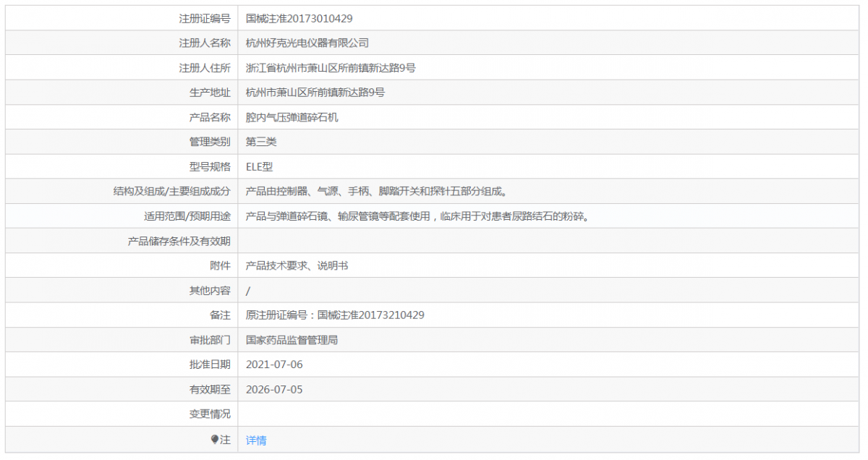This screenshot has height=460, width=868.
Task: Click the slash value in 其他内容 row
Action: point(248,290)
